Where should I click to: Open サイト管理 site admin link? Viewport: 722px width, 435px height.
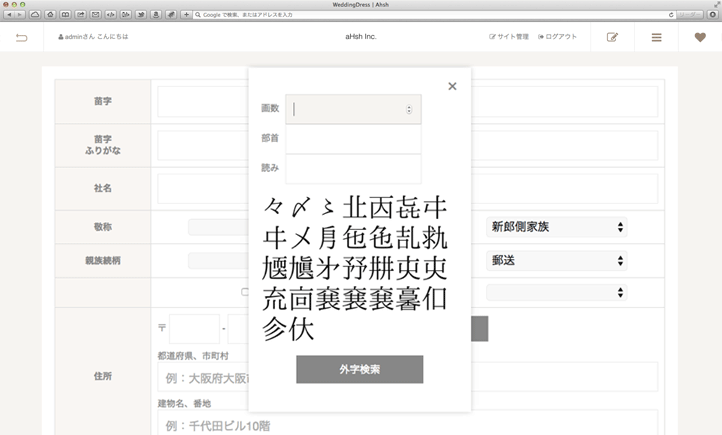(509, 37)
